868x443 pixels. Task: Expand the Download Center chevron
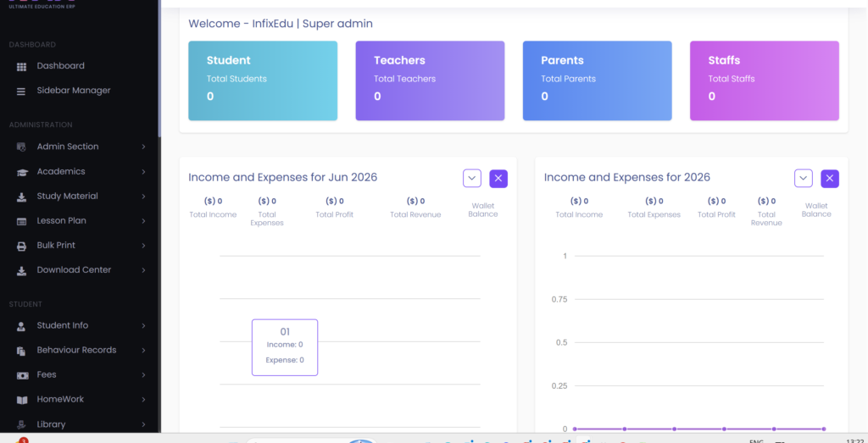coord(143,270)
